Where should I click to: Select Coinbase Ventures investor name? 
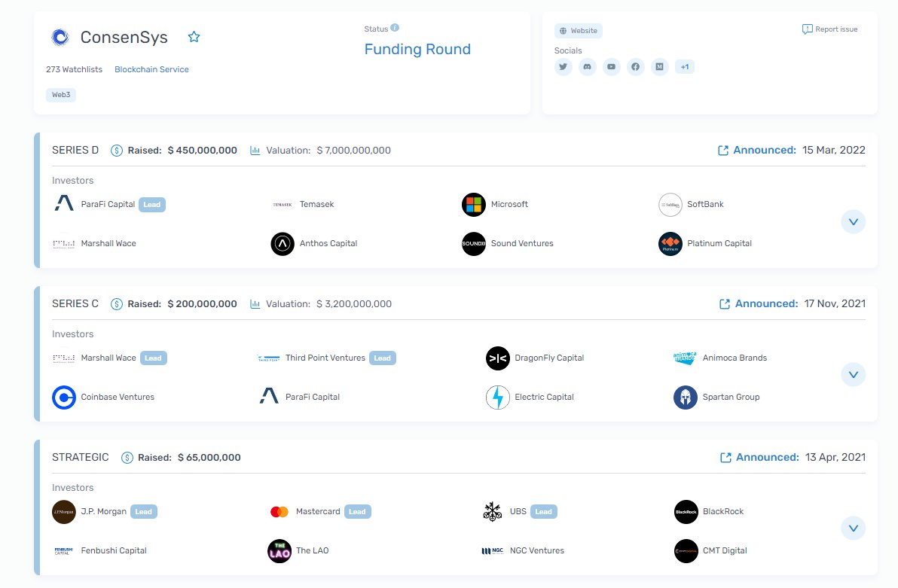click(118, 397)
